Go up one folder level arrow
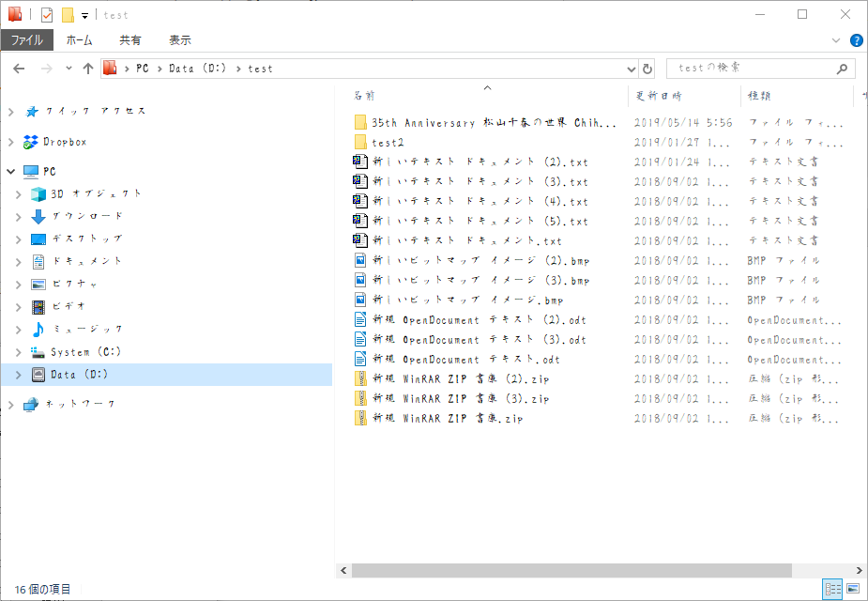This screenshot has height=601, width=868. [x=88, y=69]
